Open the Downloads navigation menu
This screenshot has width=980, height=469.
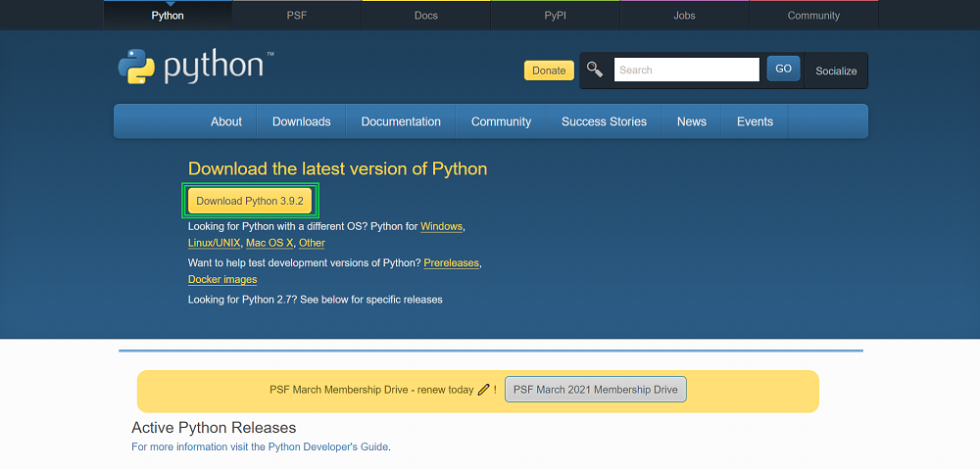point(301,121)
